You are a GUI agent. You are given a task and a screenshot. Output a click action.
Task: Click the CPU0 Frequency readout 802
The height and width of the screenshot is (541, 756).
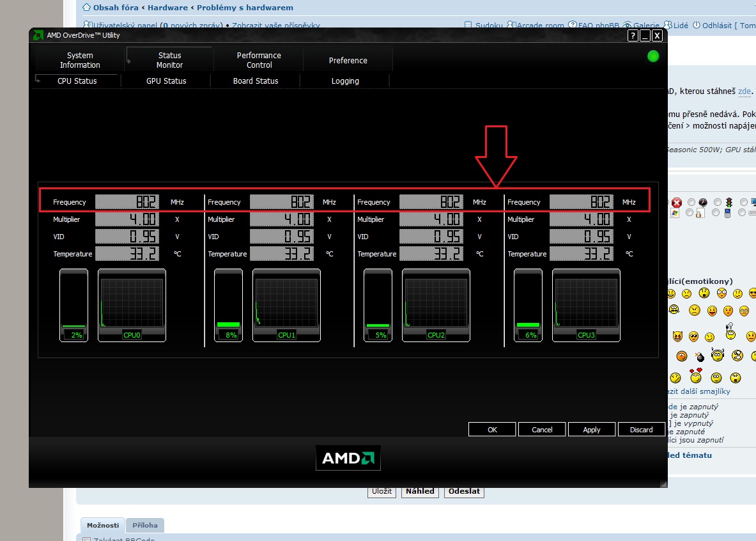[x=127, y=201]
